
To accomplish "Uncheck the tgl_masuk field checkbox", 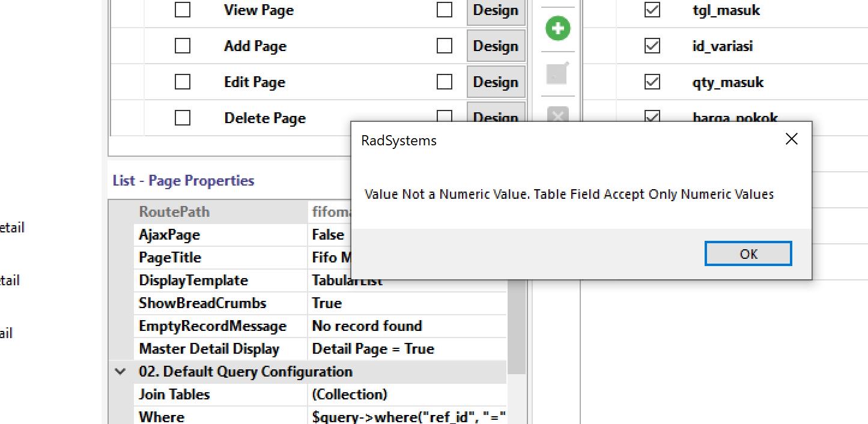I will (x=652, y=10).
